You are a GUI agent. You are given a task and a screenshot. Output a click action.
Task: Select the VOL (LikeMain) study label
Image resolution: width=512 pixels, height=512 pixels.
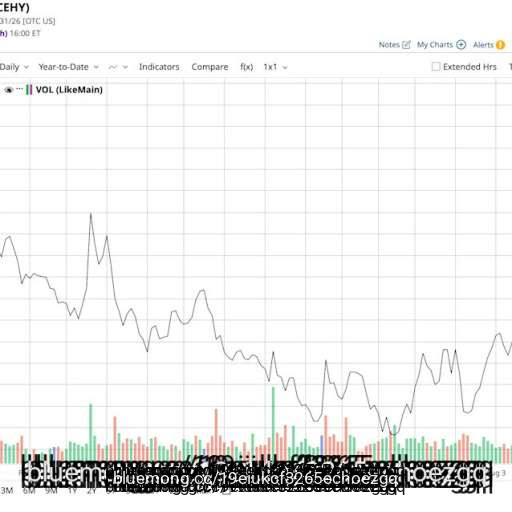pos(69,90)
